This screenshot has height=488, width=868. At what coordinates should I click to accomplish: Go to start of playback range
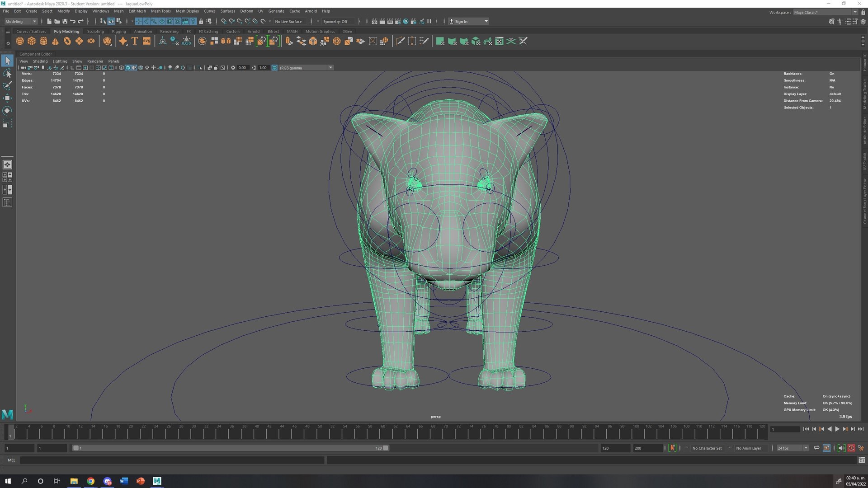(806, 429)
